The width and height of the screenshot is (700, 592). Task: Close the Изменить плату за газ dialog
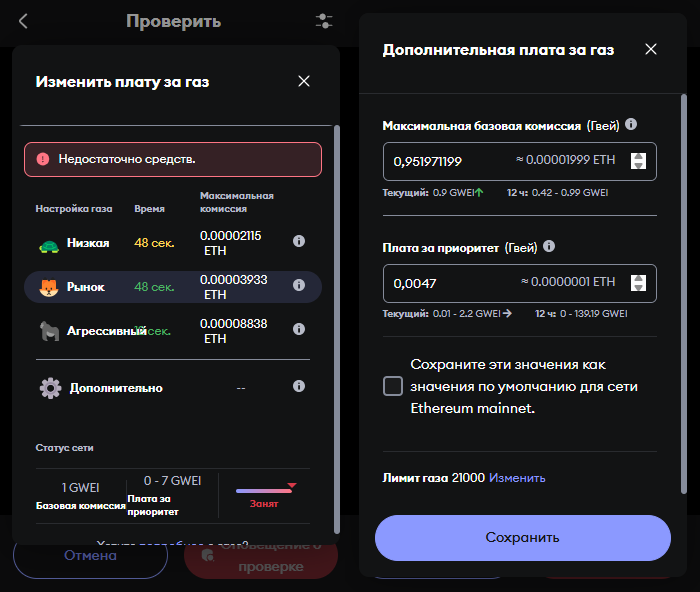tap(304, 81)
